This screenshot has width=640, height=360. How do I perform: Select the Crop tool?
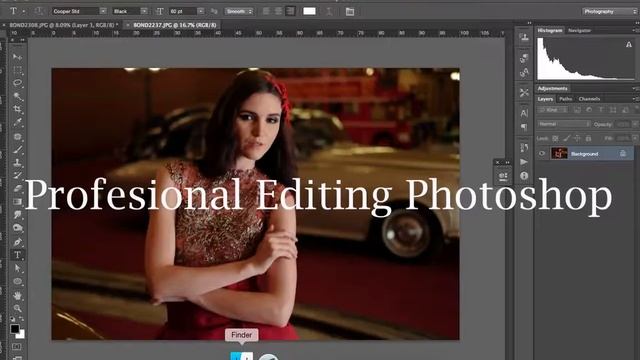pyautogui.click(x=17, y=109)
